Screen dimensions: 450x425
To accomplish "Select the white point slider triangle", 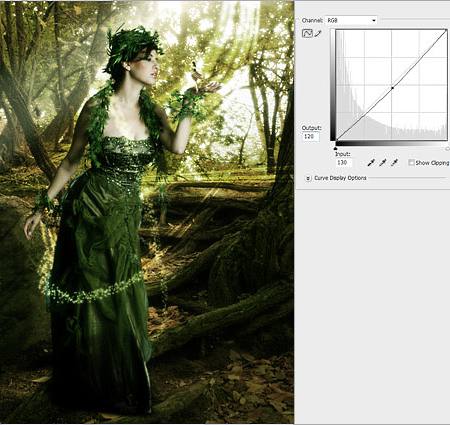I will (447, 148).
